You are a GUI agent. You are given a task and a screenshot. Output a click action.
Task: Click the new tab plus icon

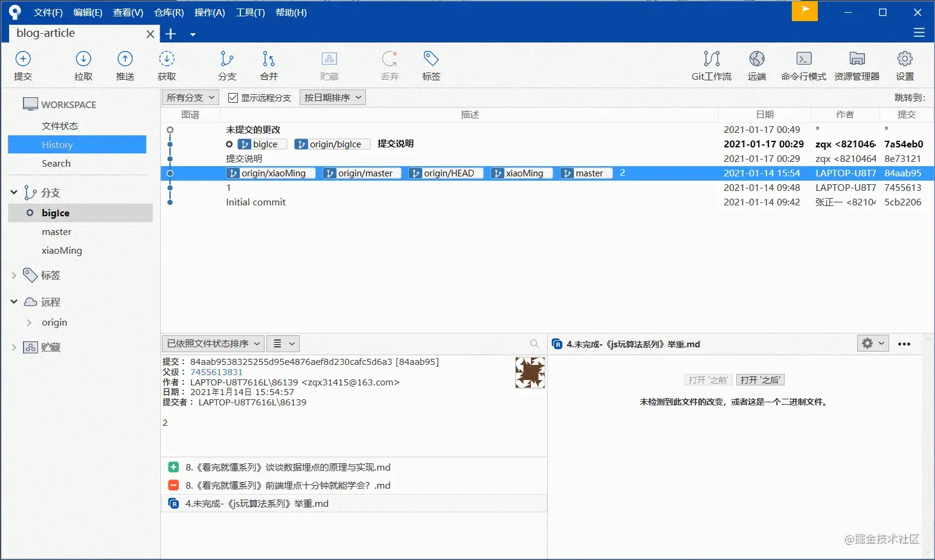click(171, 34)
